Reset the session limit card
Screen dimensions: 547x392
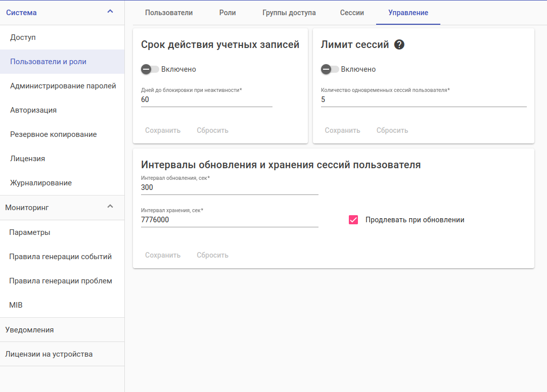click(392, 130)
